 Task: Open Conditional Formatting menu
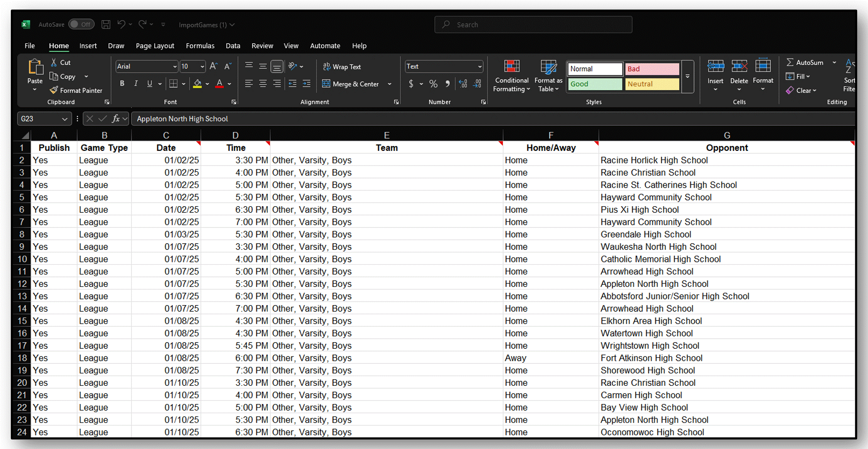[512, 76]
